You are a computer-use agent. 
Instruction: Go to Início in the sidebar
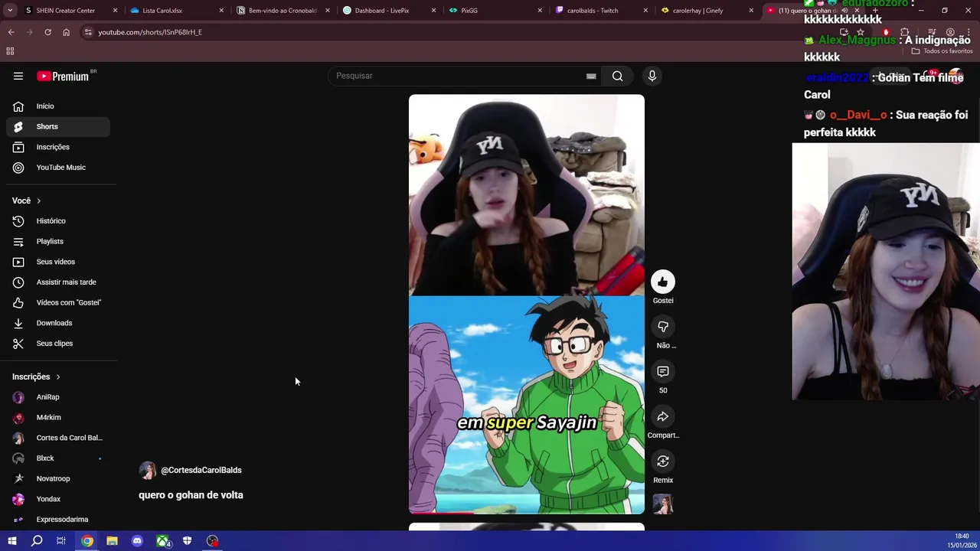click(x=58, y=106)
